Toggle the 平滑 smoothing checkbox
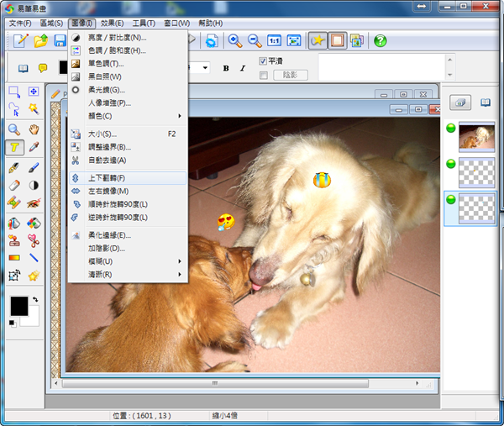The width and height of the screenshot is (504, 426). [x=263, y=61]
